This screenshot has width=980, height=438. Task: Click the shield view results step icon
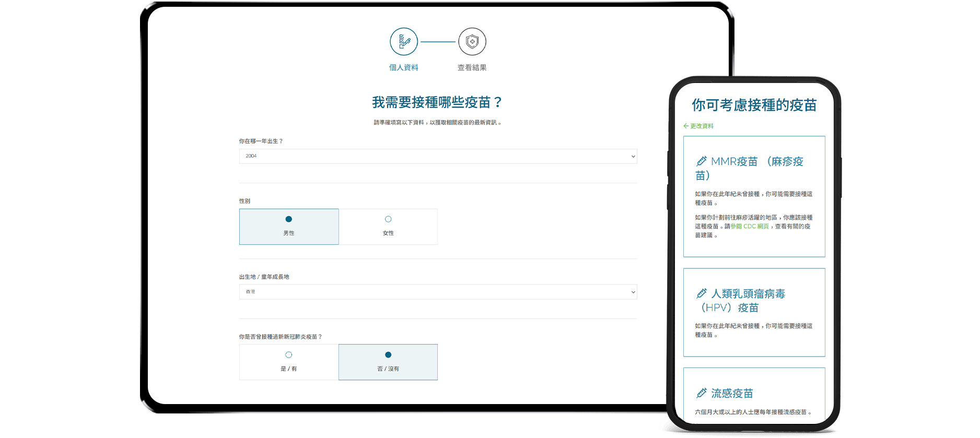pyautogui.click(x=472, y=42)
